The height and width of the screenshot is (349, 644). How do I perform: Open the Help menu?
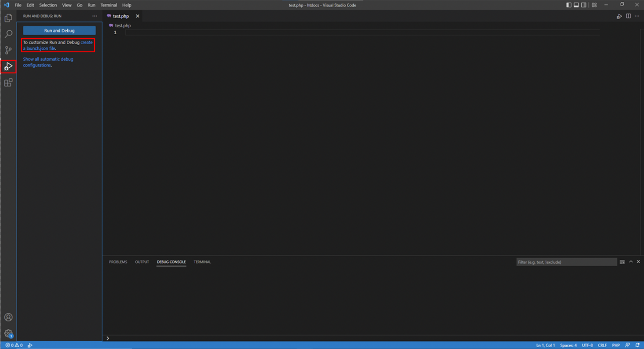(127, 5)
